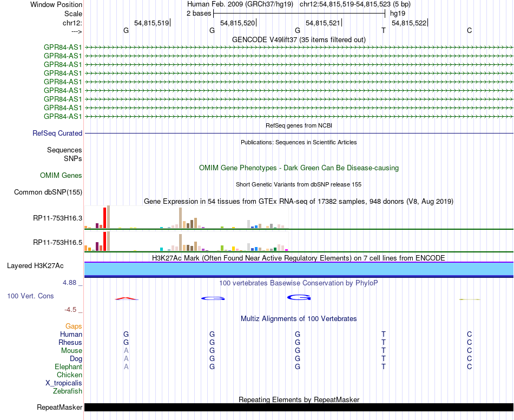Open the H3K27Ac Mark track title
Viewport: 514px width, 420px height.
point(299,258)
